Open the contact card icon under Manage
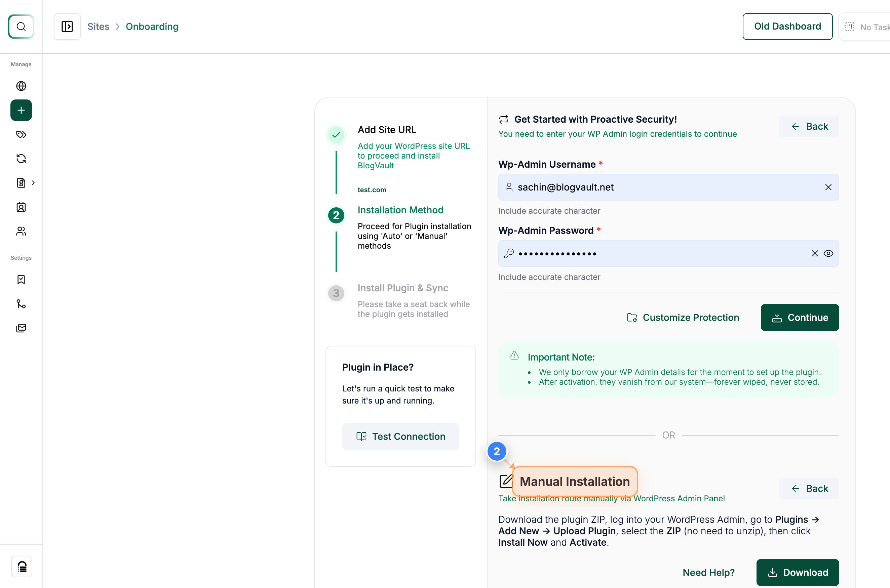 (x=22, y=207)
